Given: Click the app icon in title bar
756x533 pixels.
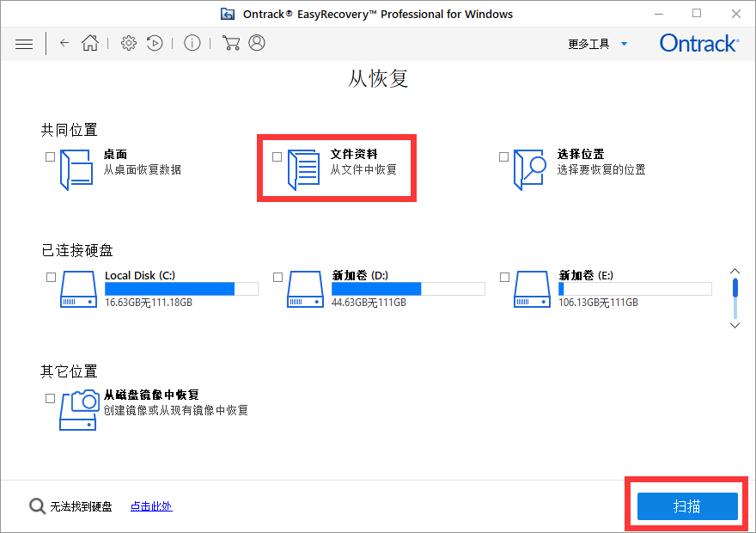Looking at the screenshot, I should coord(228,14).
